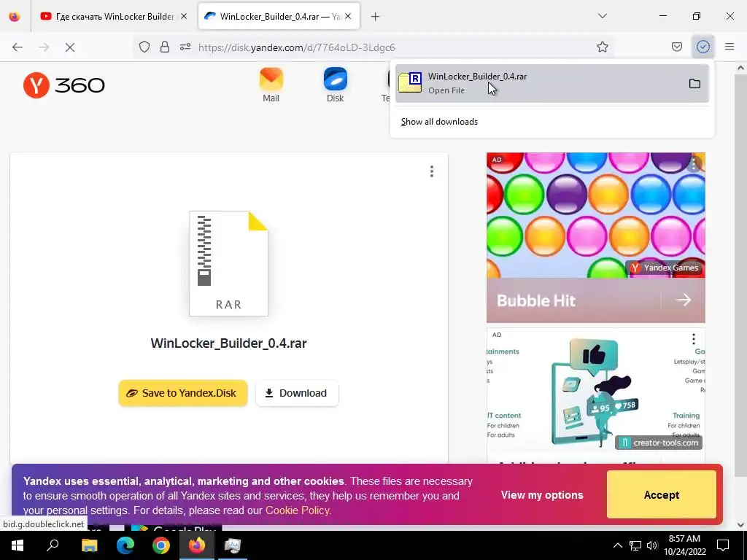Screen dimensions: 747x560
Task: Expand the list all tabs chevron
Action: coord(602,16)
